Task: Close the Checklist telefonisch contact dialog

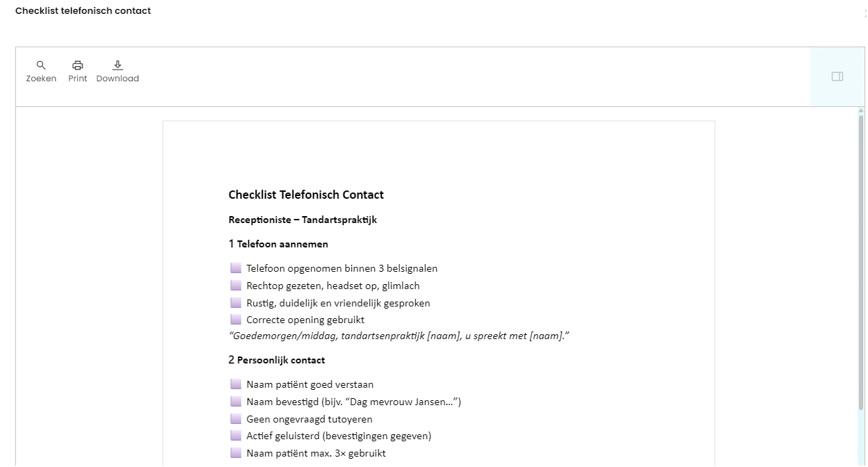Action: pyautogui.click(x=865, y=13)
